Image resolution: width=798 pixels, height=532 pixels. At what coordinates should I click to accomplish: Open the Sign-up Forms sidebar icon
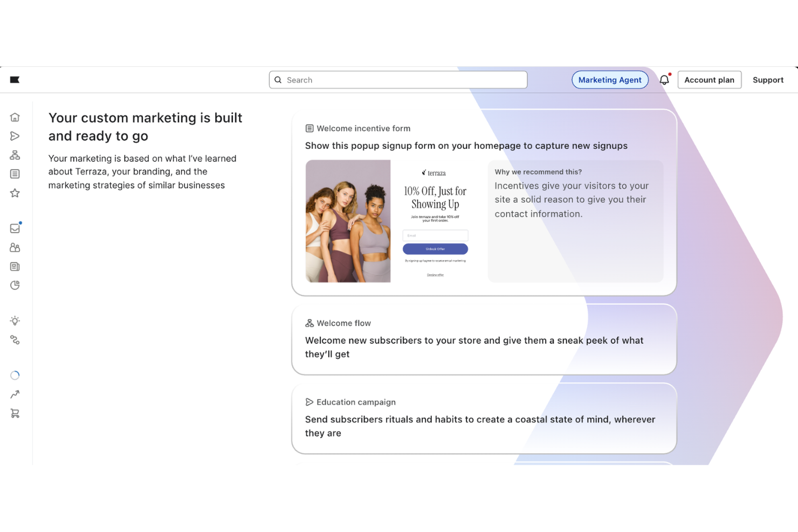(15, 174)
